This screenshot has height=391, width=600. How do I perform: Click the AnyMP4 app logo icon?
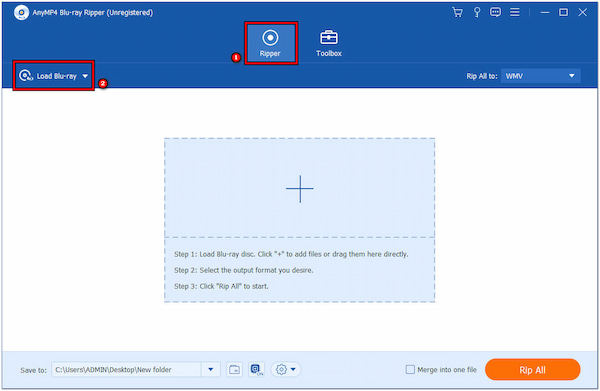click(x=21, y=13)
